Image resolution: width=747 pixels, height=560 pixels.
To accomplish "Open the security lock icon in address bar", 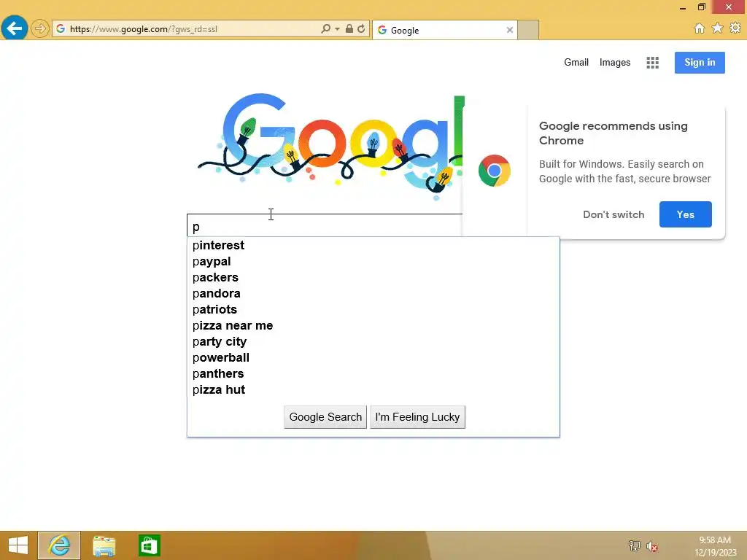I will coord(349,28).
